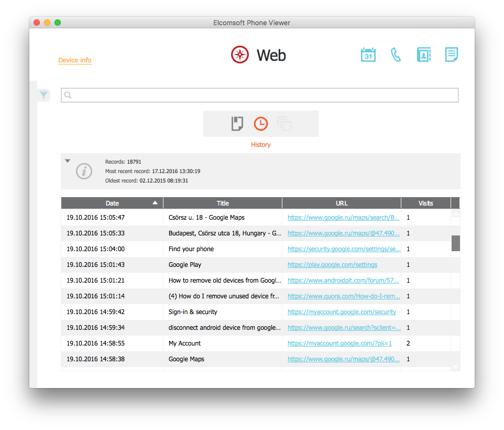504x430 pixels.
Task: Switch to the open tabs view icon
Action: (284, 124)
